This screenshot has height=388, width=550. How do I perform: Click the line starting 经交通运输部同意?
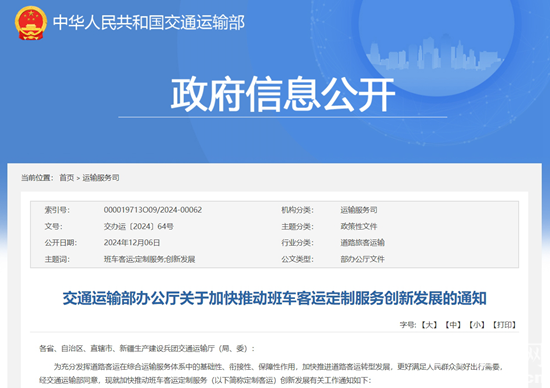tap(205, 380)
